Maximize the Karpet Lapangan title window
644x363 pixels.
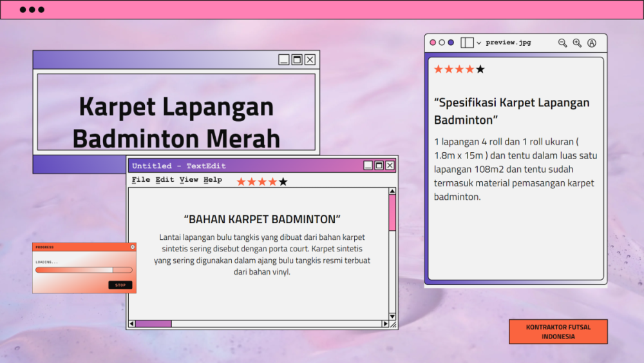297,59
